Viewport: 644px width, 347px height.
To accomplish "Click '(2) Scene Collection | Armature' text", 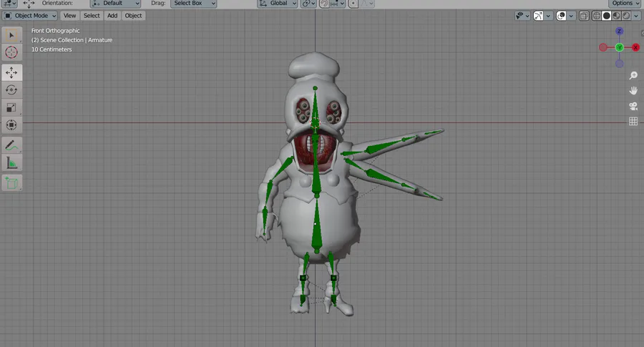I will (72, 40).
